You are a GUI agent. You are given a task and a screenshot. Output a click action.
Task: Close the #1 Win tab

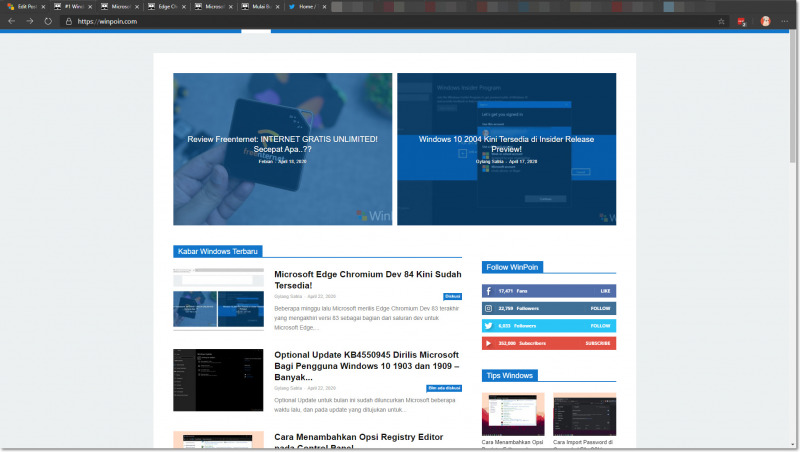coord(90,7)
